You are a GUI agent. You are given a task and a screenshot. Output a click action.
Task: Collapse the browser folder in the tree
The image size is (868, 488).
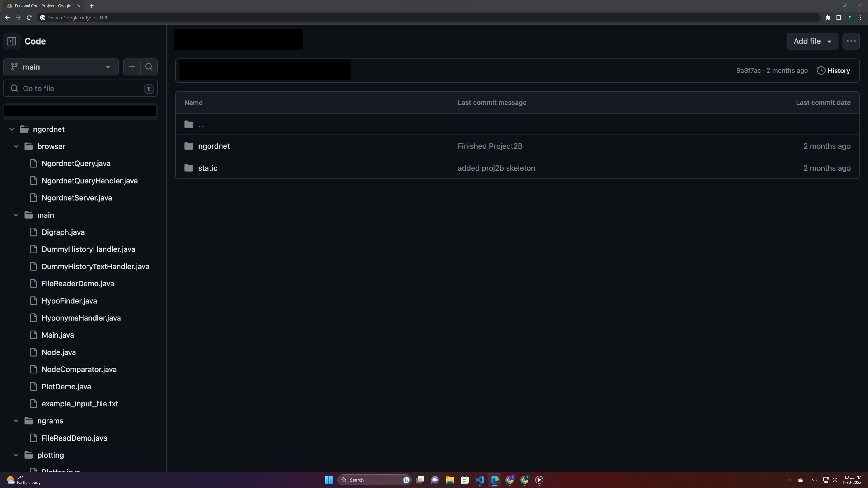(16, 146)
